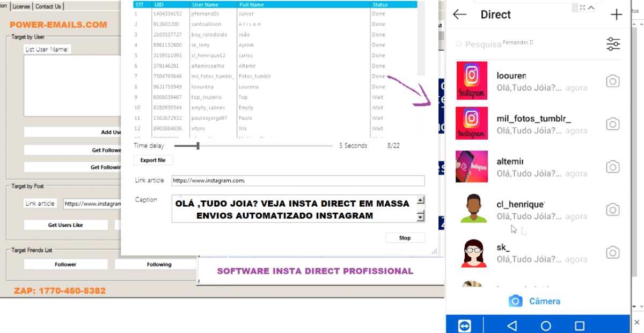The image size is (644, 333).
Task: Tap the plus icon to start new message
Action: click(x=617, y=15)
